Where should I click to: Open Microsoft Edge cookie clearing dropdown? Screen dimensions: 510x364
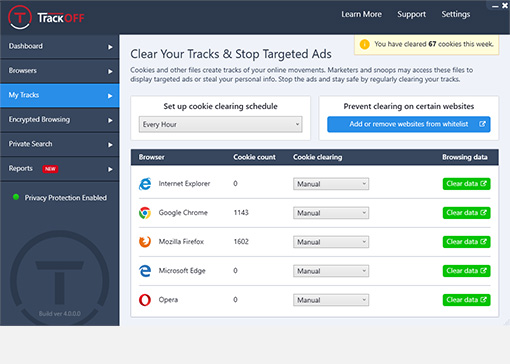coord(331,271)
